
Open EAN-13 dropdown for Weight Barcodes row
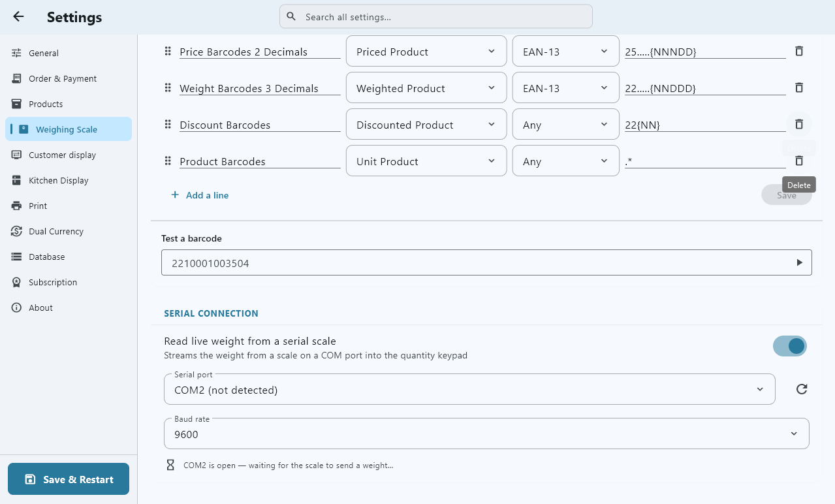[566, 87]
